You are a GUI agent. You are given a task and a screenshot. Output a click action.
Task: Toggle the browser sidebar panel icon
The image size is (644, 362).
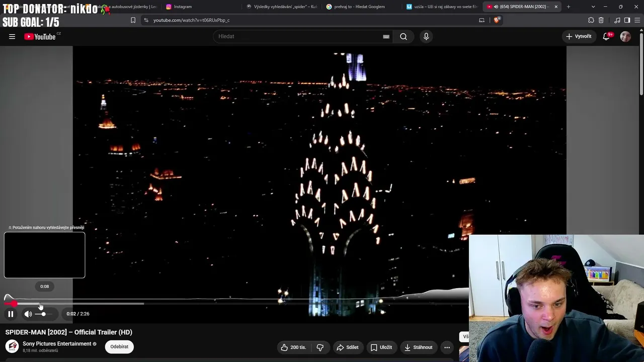click(627, 20)
